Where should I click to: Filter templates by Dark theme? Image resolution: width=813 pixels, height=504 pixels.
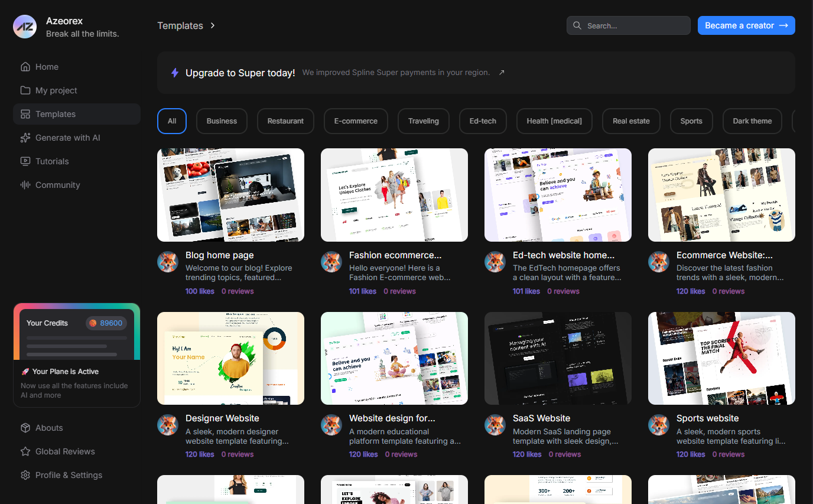click(x=752, y=121)
